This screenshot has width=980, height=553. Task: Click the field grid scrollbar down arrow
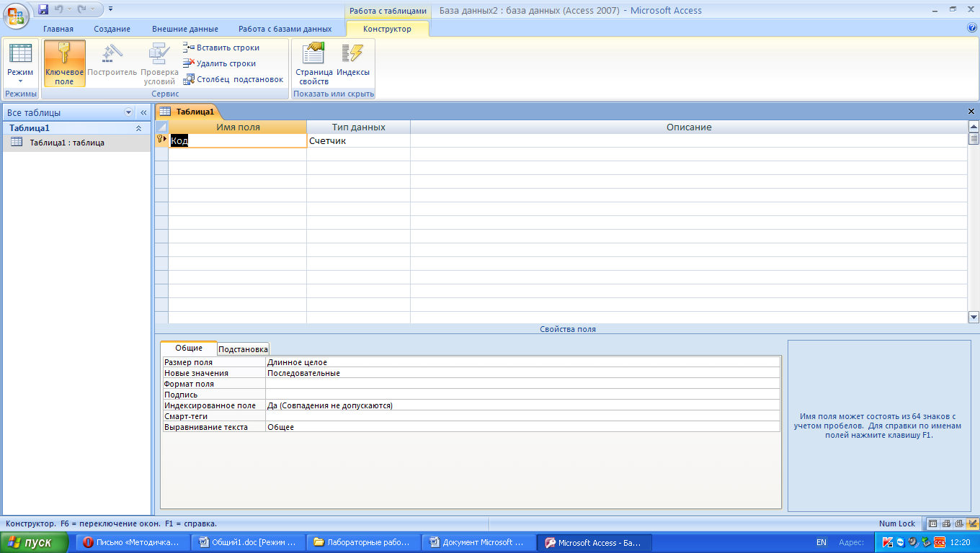click(974, 317)
